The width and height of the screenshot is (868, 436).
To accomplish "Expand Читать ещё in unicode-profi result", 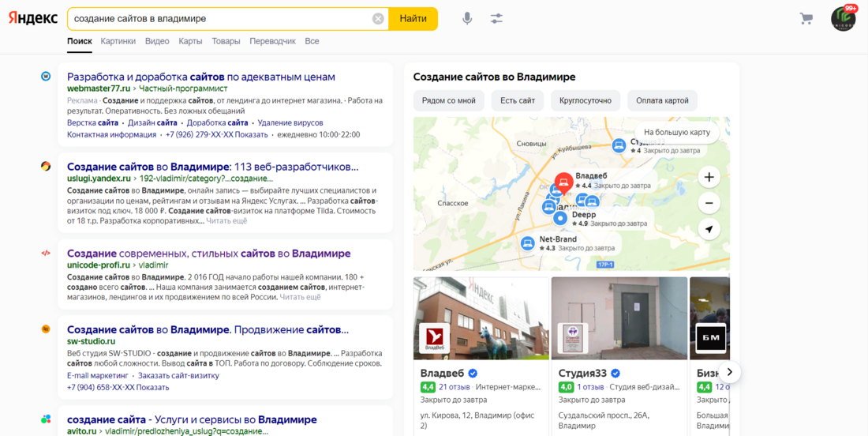I will pos(300,297).
